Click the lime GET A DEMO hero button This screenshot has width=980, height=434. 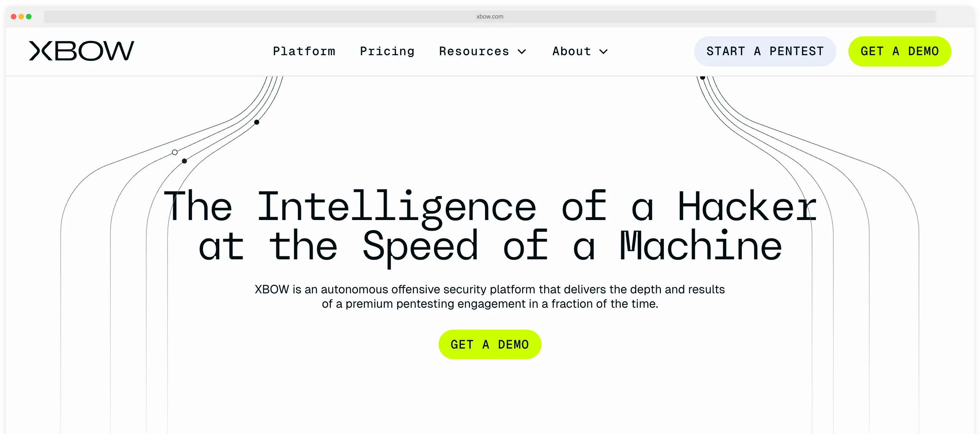490,344
